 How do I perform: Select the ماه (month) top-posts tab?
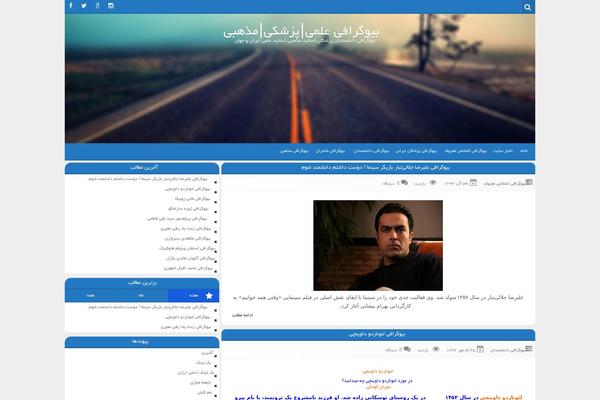pos(142,296)
